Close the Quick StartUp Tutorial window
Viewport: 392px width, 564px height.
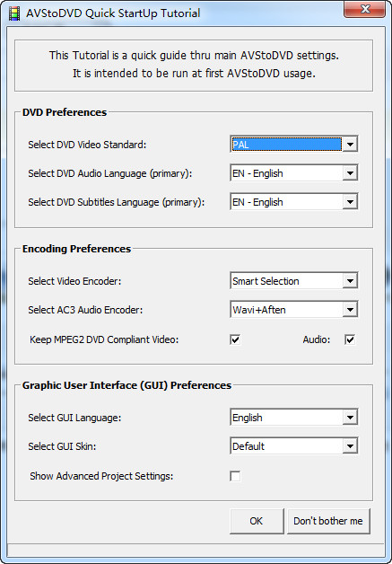click(x=365, y=9)
